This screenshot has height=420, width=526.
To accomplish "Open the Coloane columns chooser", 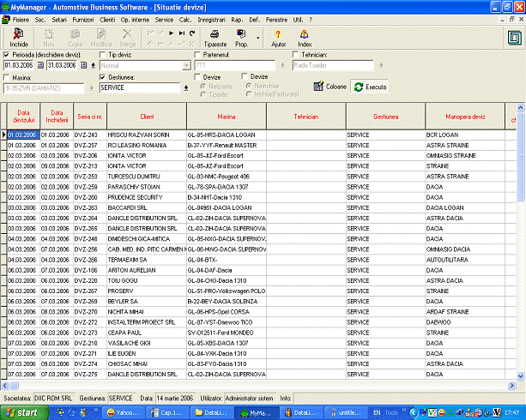I will (330, 87).
